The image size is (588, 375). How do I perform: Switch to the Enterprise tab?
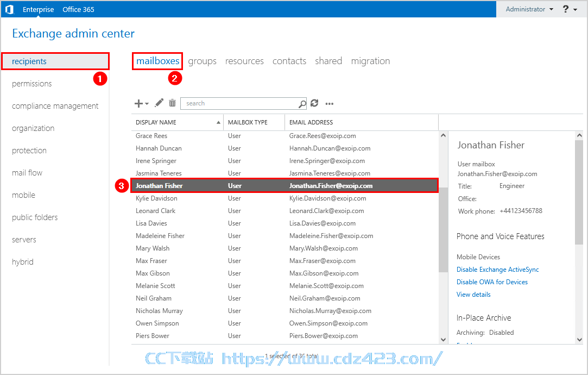tap(38, 9)
